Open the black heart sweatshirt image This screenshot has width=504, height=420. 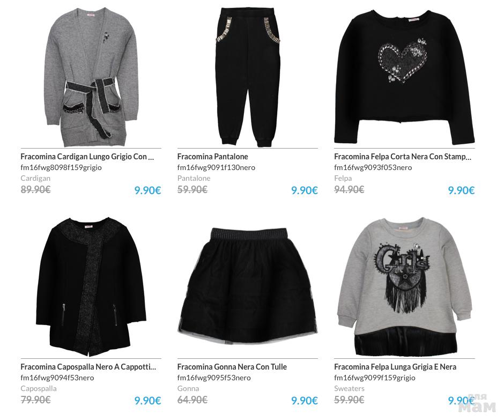coord(404,77)
